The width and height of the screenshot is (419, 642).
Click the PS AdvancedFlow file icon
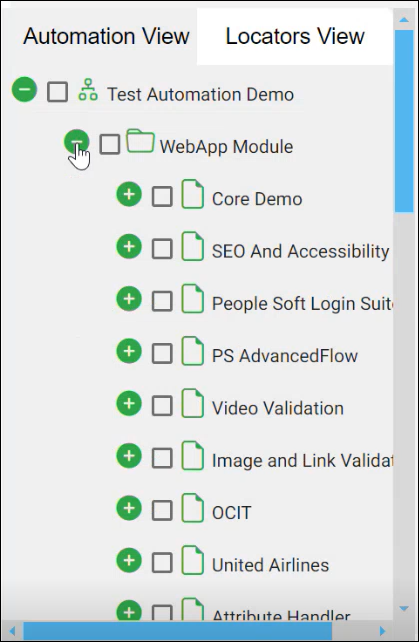pos(193,351)
